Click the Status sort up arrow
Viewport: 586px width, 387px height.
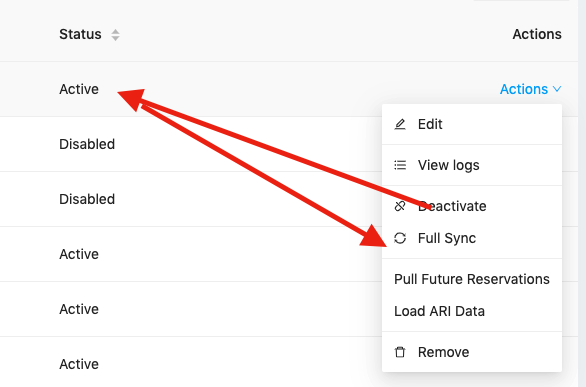pos(115,31)
